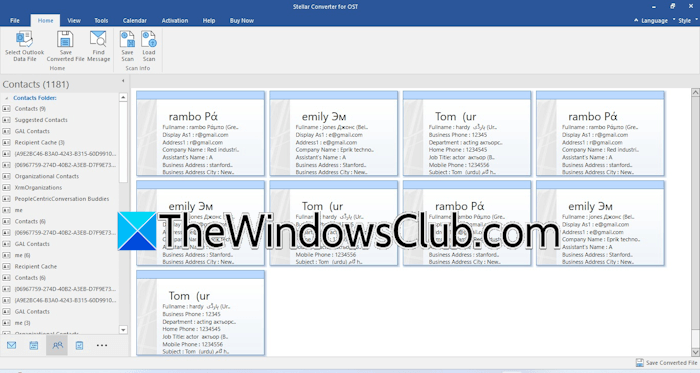The width and height of the screenshot is (700, 373).
Task: Click folder tree scrollbar down arrow
Action: coord(123,330)
